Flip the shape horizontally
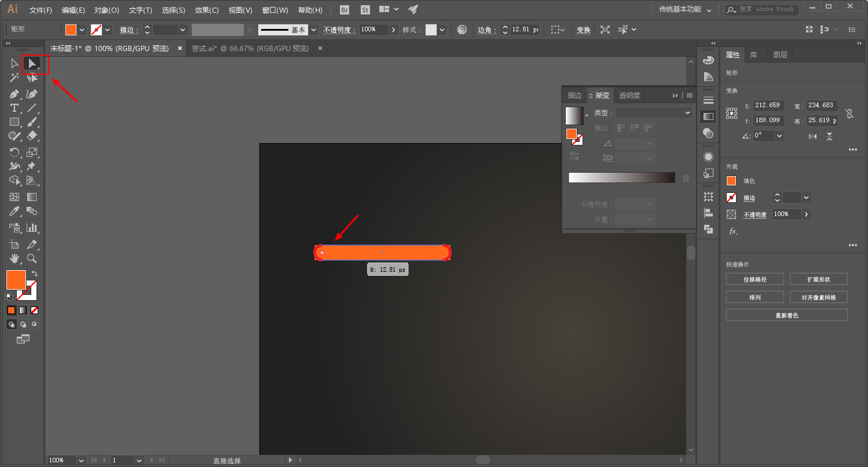Viewport: 868px width, 467px height. pyautogui.click(x=812, y=136)
